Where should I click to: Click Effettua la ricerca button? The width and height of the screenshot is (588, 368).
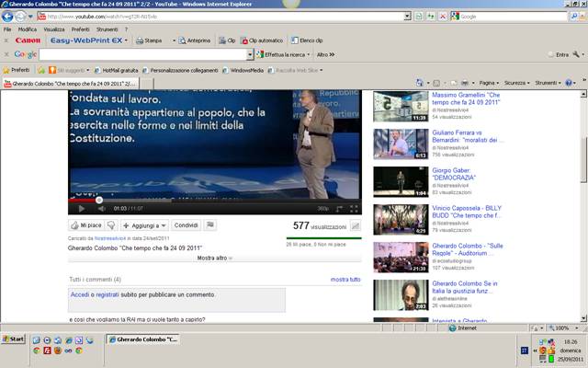284,55
